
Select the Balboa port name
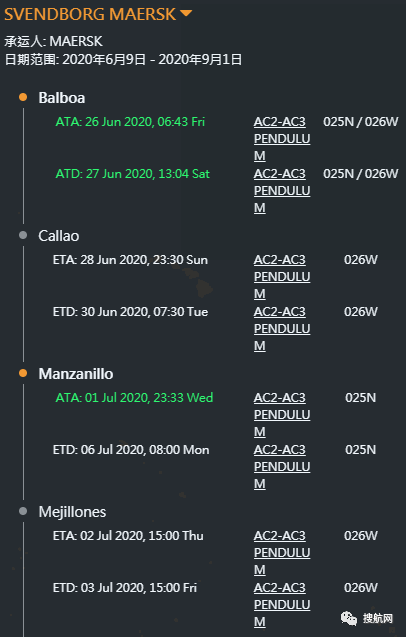62,98
